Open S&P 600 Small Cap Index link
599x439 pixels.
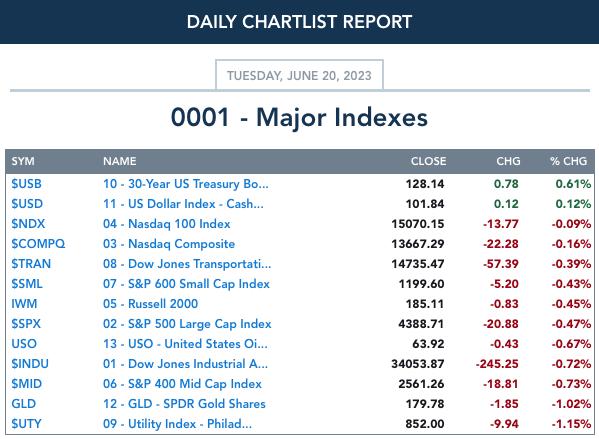point(186,284)
